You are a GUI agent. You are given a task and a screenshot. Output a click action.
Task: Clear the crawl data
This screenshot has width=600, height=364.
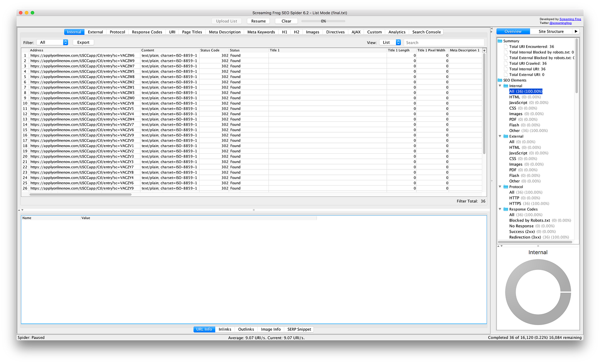coord(286,21)
